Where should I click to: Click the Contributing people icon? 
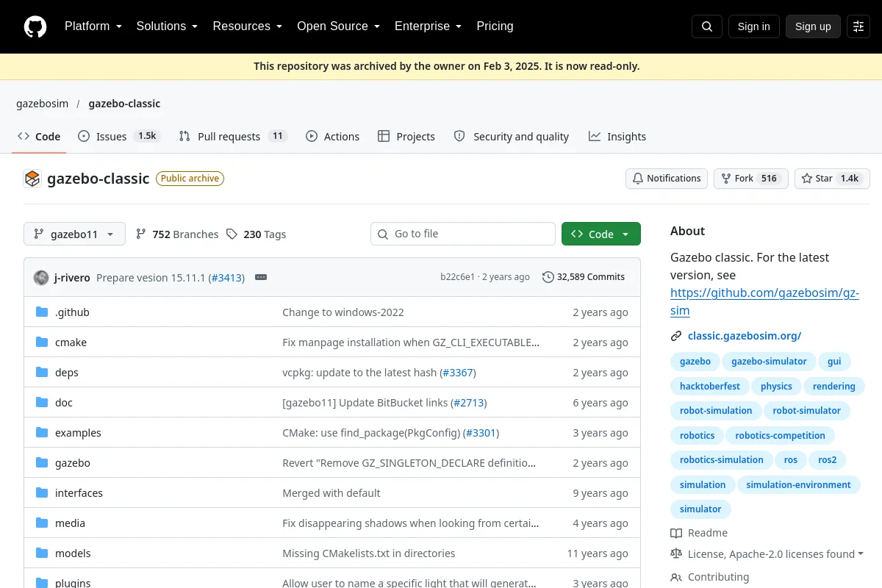point(676,577)
